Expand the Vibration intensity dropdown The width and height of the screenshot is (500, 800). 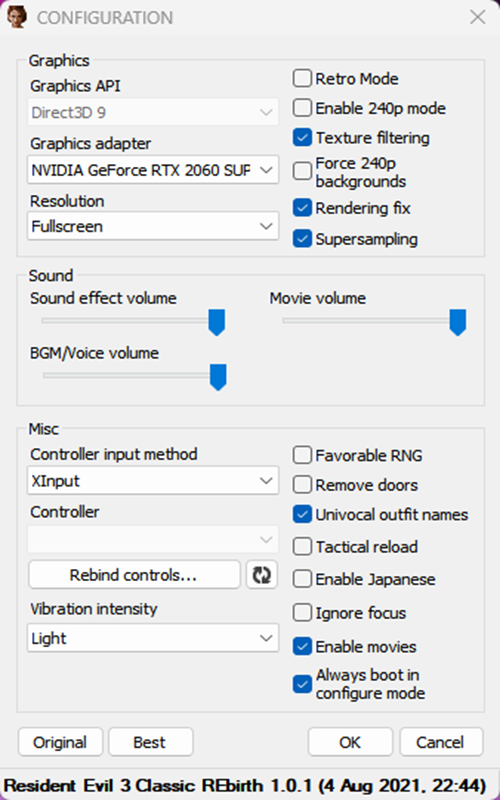tap(153, 638)
